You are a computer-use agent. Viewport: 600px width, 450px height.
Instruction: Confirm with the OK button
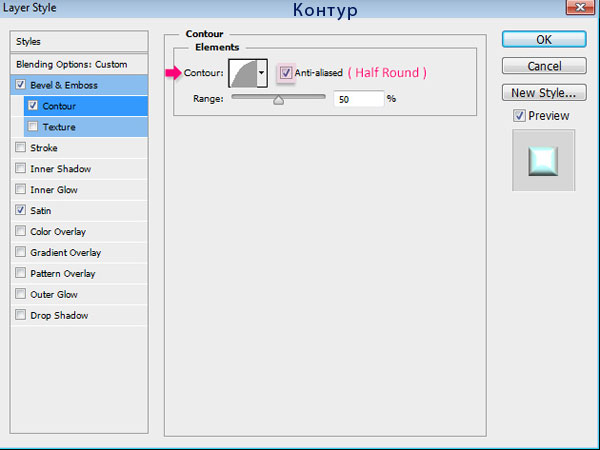pyautogui.click(x=544, y=39)
